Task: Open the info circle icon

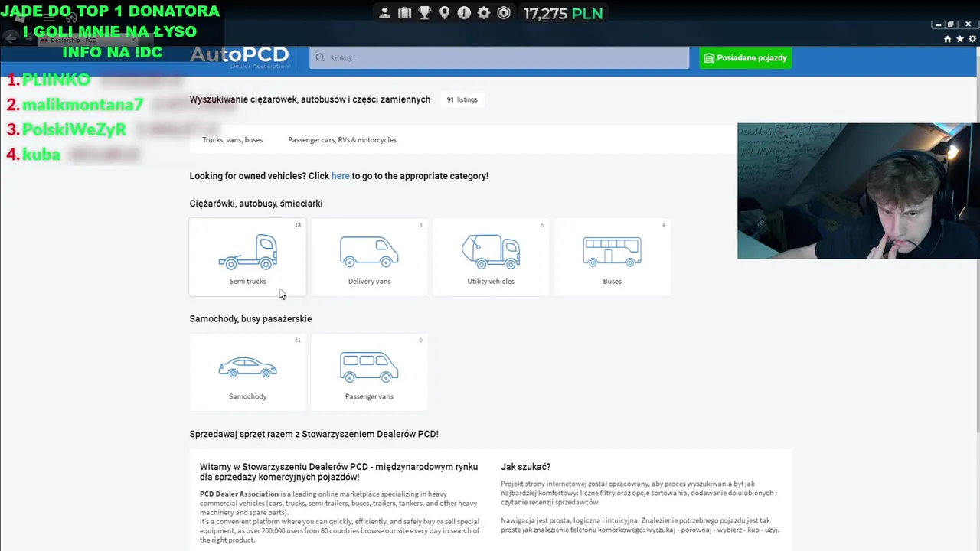Action: click(464, 13)
